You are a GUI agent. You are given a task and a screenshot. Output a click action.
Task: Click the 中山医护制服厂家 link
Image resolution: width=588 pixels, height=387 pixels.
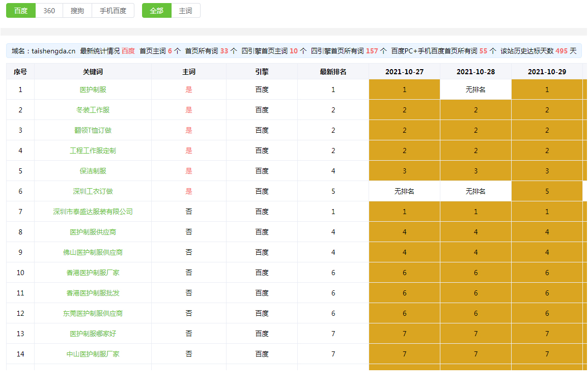click(x=93, y=354)
